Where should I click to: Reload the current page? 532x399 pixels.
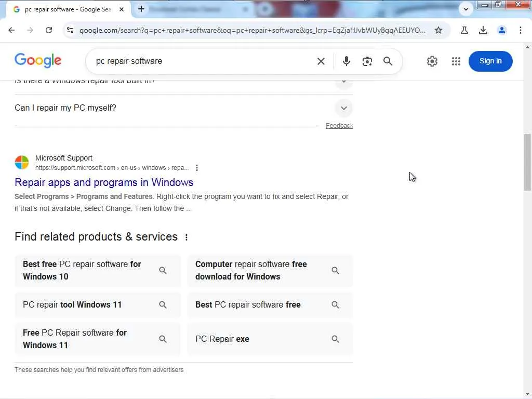point(49,30)
